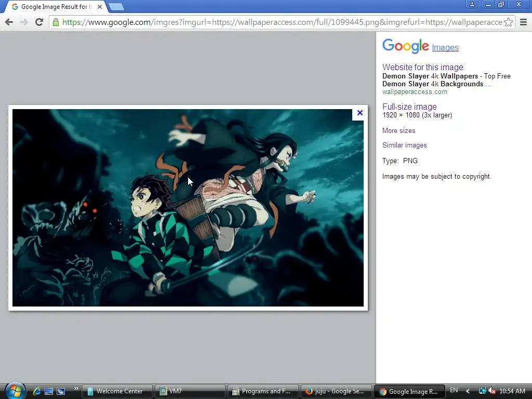The width and height of the screenshot is (532, 399).
Task: Open the Full-size image link
Action: coord(409,107)
